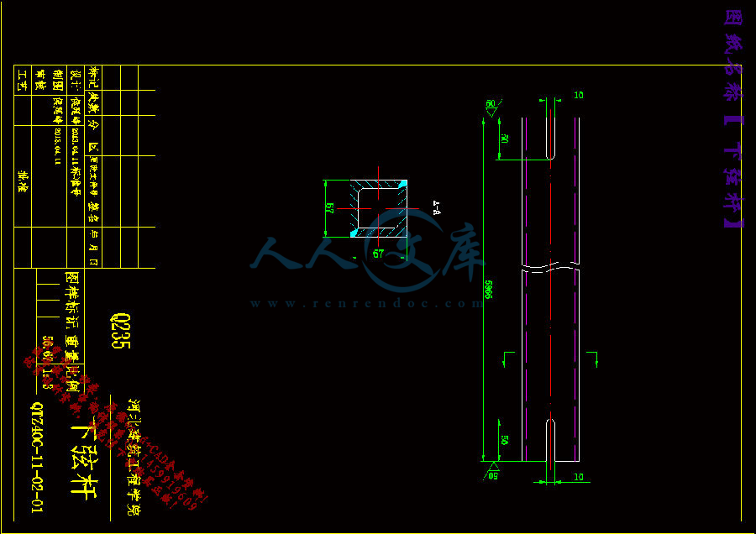Viewport: 756px width, 534px height.
Task: Select the "设计" title block label
Action: (76, 80)
